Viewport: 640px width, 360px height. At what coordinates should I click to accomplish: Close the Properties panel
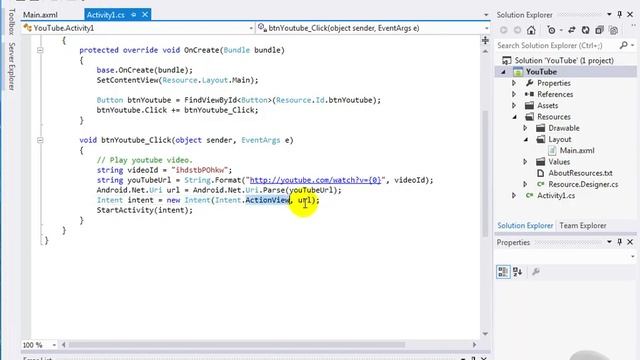click(630, 242)
